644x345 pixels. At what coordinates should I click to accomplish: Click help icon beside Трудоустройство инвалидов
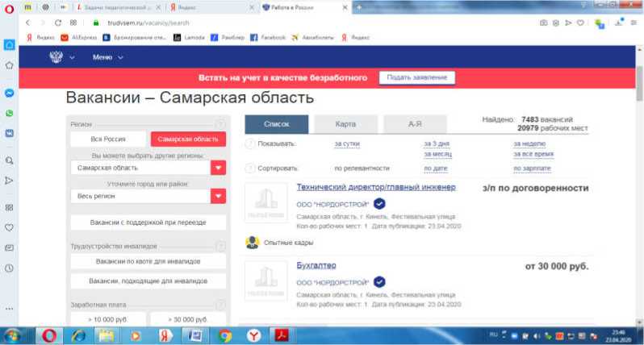coord(220,246)
